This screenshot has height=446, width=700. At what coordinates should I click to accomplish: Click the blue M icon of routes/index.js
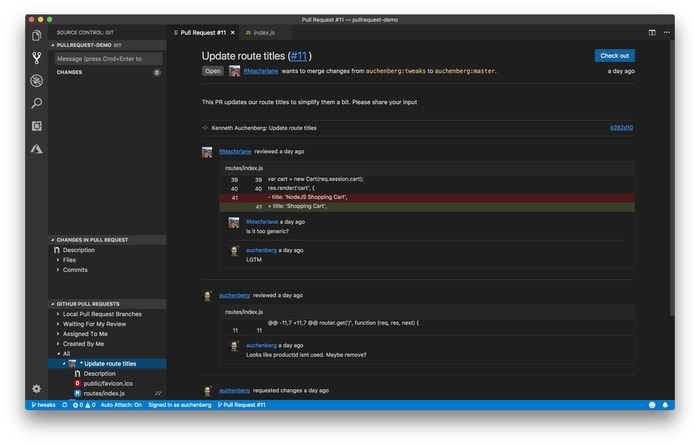tap(77, 393)
